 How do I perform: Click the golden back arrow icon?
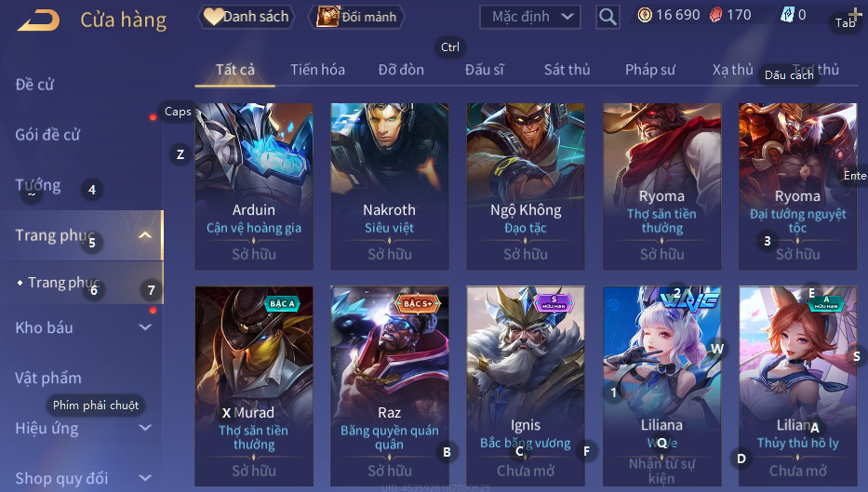pyautogui.click(x=38, y=20)
